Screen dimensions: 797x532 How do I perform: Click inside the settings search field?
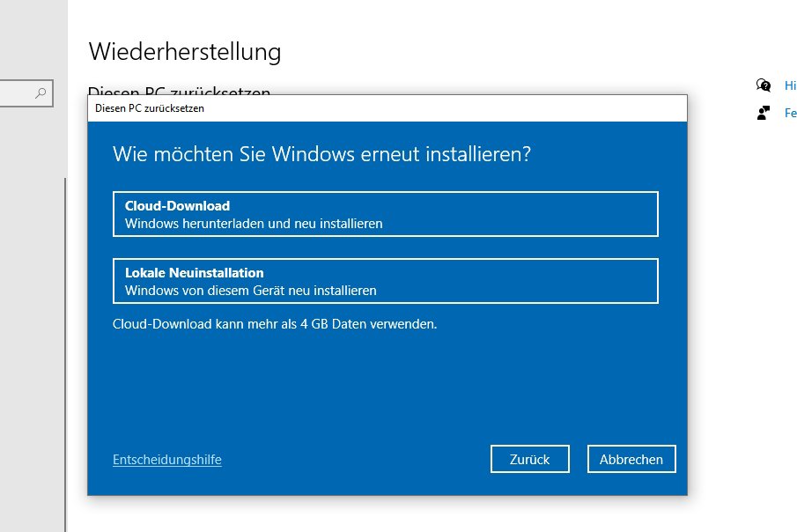point(22,93)
